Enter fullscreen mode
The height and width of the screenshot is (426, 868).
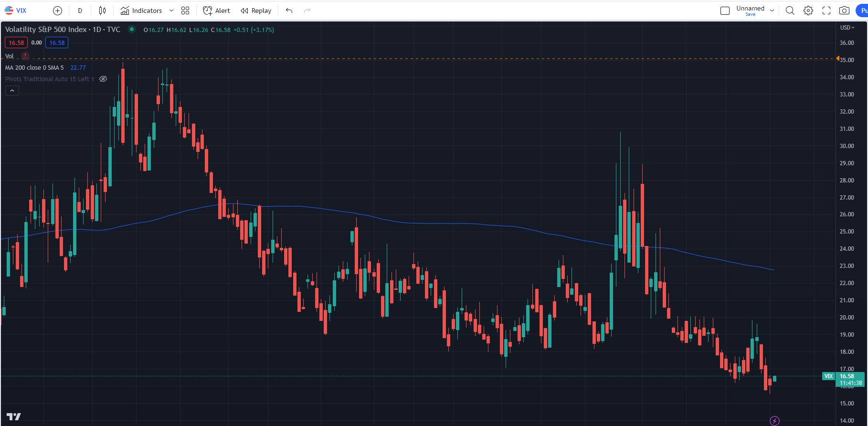pos(826,11)
